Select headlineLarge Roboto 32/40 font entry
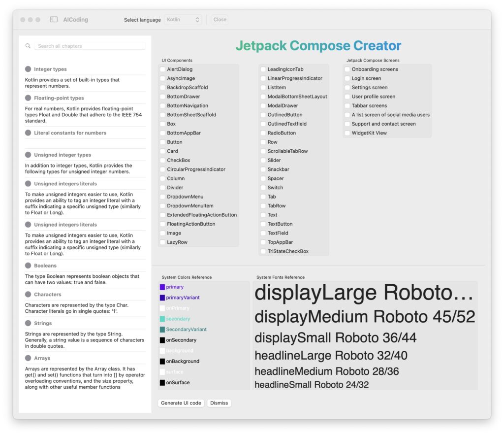Viewport: 504px width, 435px height. pos(331,356)
